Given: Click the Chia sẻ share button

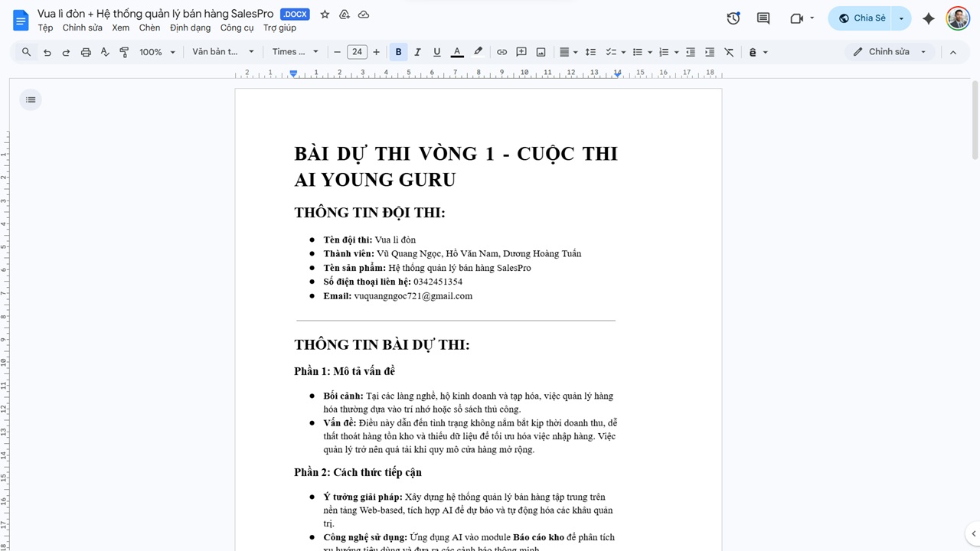Looking at the screenshot, I should click(x=862, y=18).
